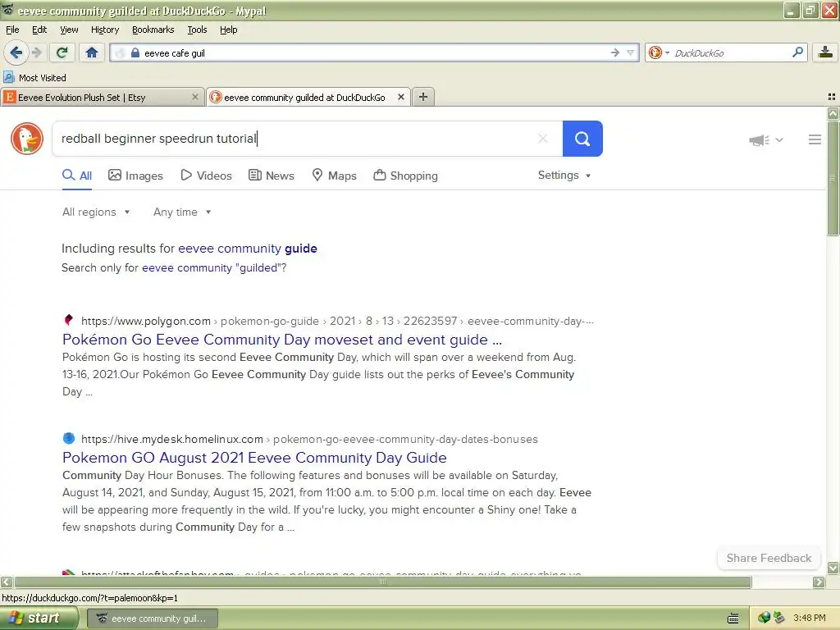Screen dimensions: 840x630
Task: Click the vertical scrollbar up arrow
Action: [x=833, y=113]
